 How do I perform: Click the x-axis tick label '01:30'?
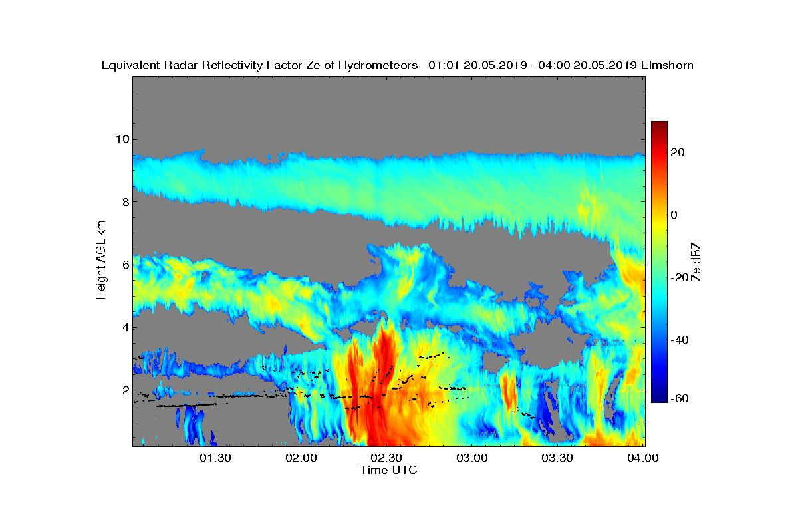tap(215, 458)
